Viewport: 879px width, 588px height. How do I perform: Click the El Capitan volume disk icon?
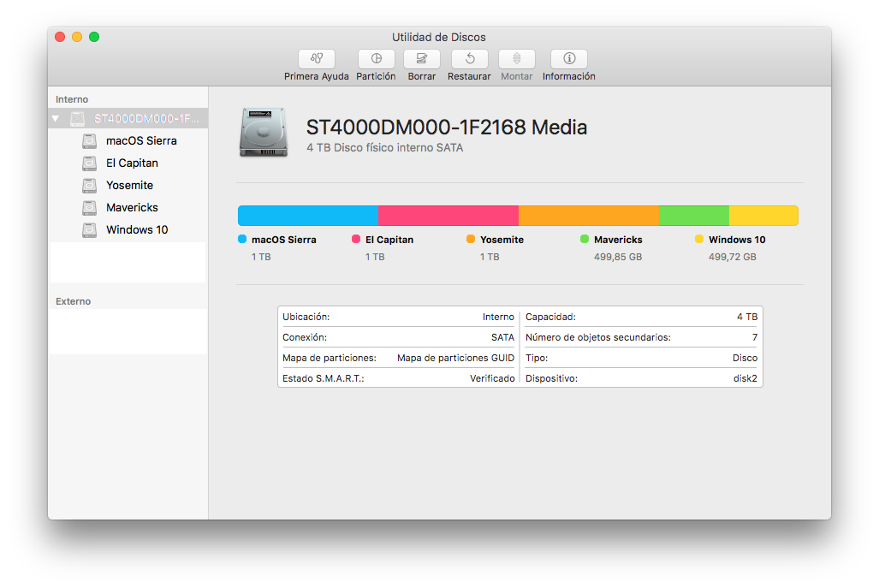point(89,163)
